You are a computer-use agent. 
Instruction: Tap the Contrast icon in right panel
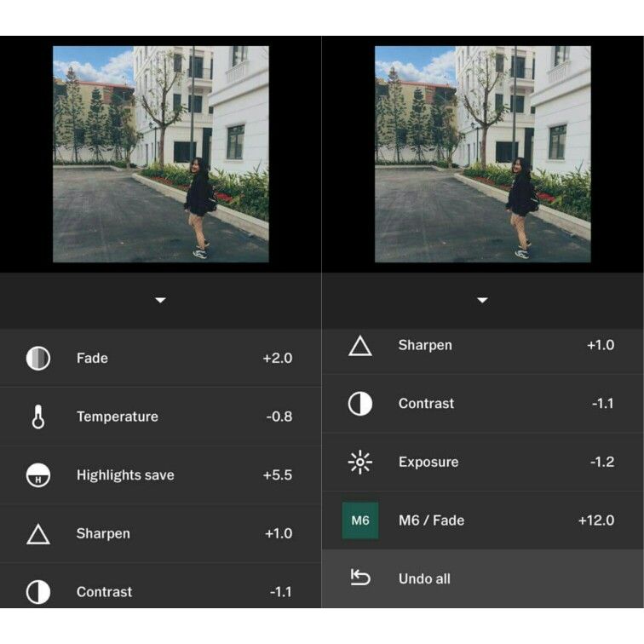[x=360, y=404]
